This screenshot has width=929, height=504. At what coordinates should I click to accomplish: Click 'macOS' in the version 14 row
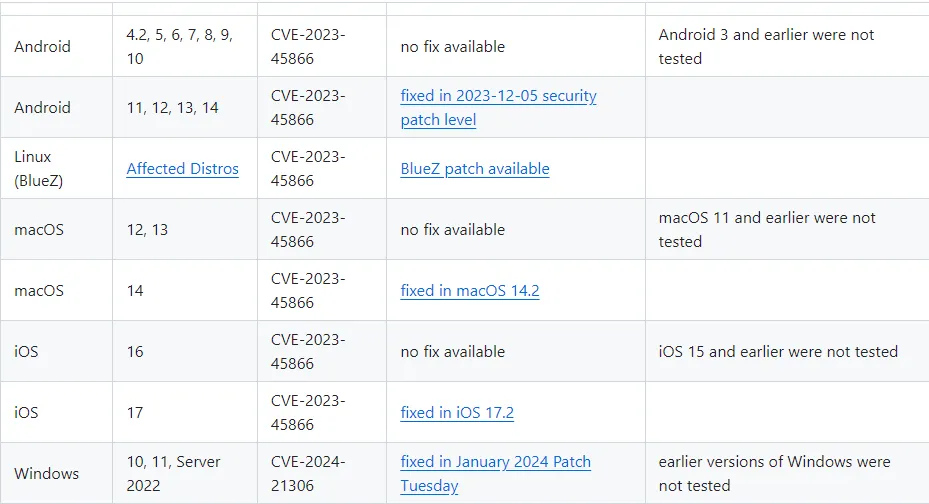pos(39,291)
